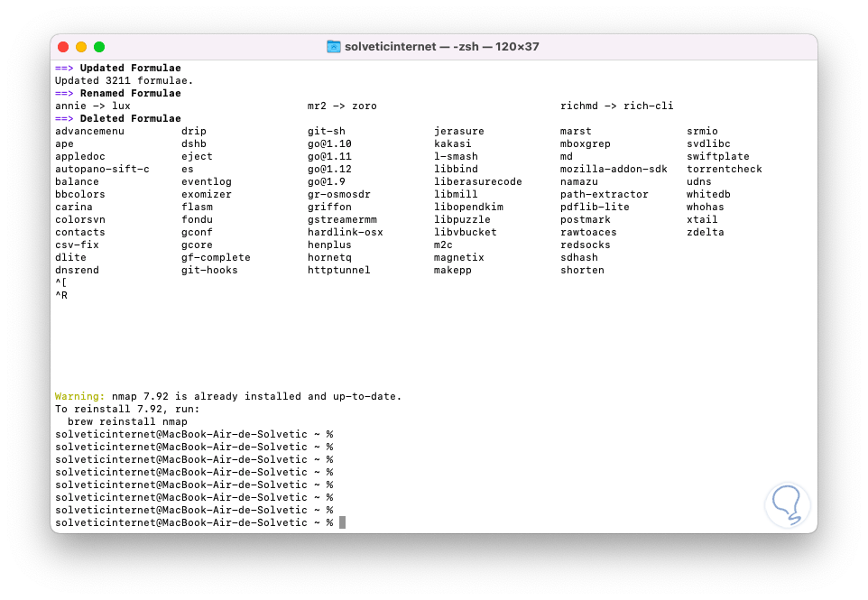This screenshot has width=868, height=600.
Task: Click the 'To reinstall 7.92, run:' line
Action: (x=127, y=409)
